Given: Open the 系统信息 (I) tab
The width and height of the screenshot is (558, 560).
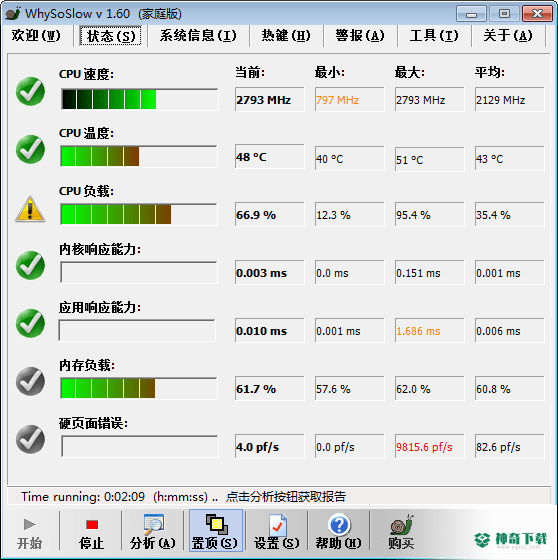Looking at the screenshot, I should [198, 36].
